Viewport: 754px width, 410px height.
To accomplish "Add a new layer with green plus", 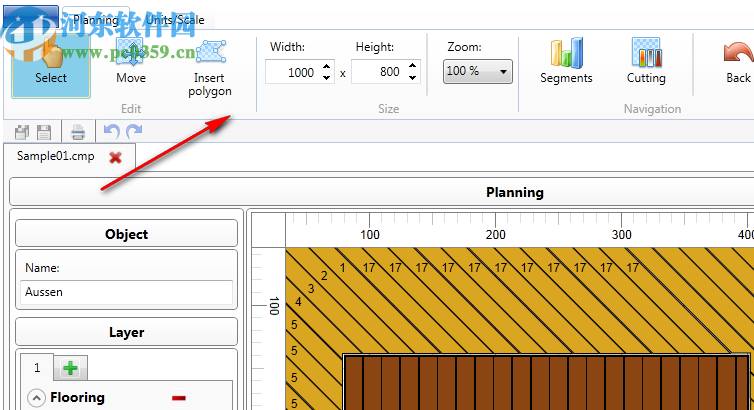I will [70, 368].
